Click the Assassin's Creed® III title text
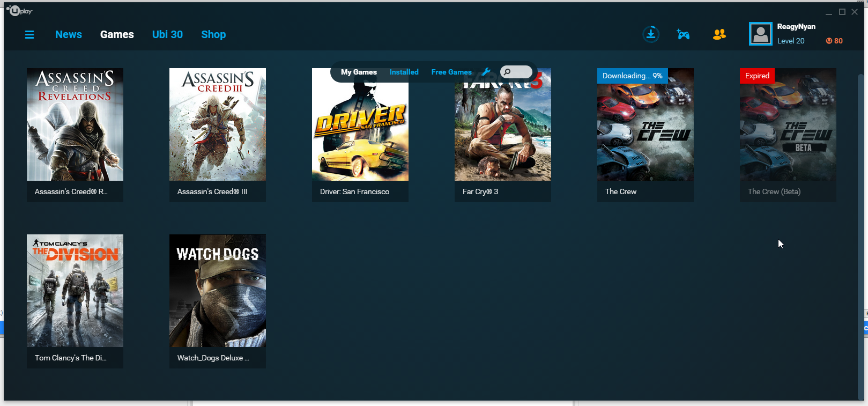Image resolution: width=868 pixels, height=406 pixels. coord(212,191)
